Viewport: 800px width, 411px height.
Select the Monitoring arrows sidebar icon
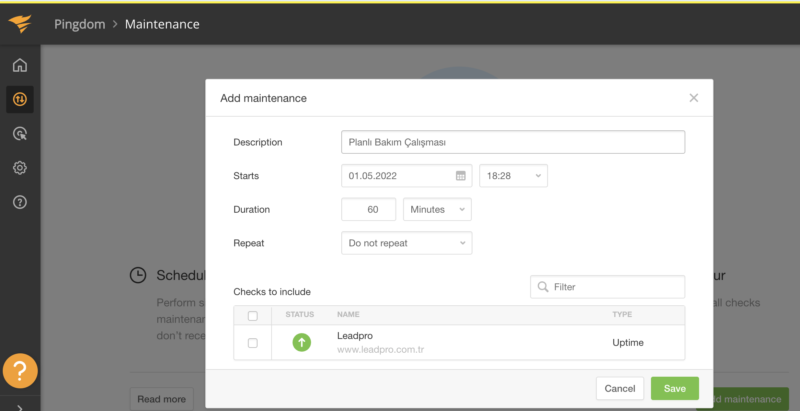coord(20,99)
